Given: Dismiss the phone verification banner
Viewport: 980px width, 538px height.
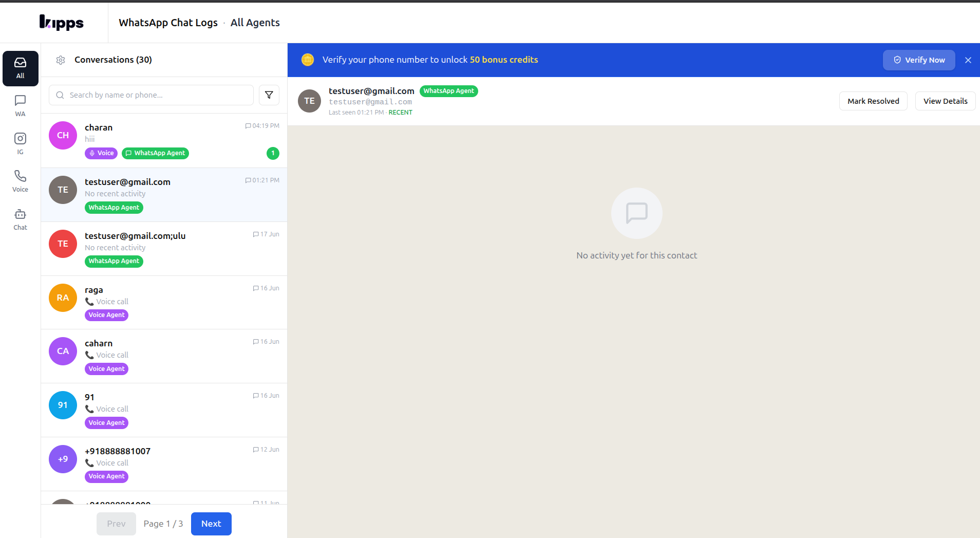Looking at the screenshot, I should [x=968, y=60].
